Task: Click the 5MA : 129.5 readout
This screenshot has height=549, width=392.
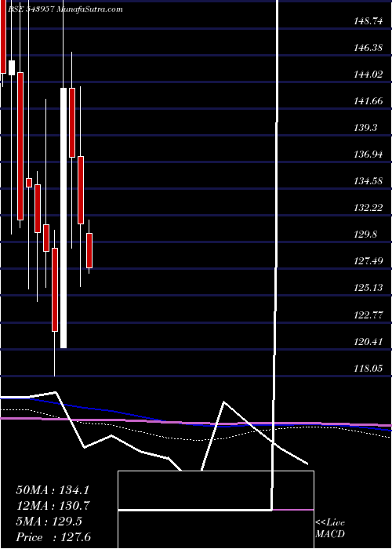Action: click(x=49, y=522)
